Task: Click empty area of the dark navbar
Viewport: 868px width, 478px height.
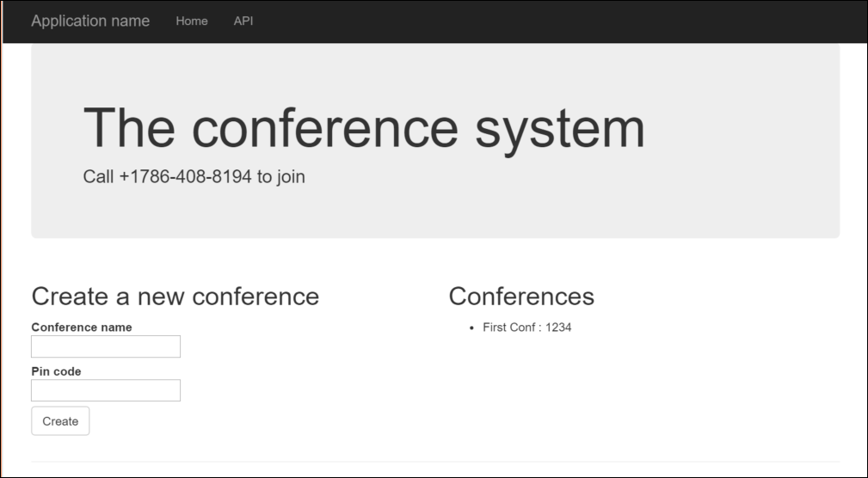Action: pos(559,21)
